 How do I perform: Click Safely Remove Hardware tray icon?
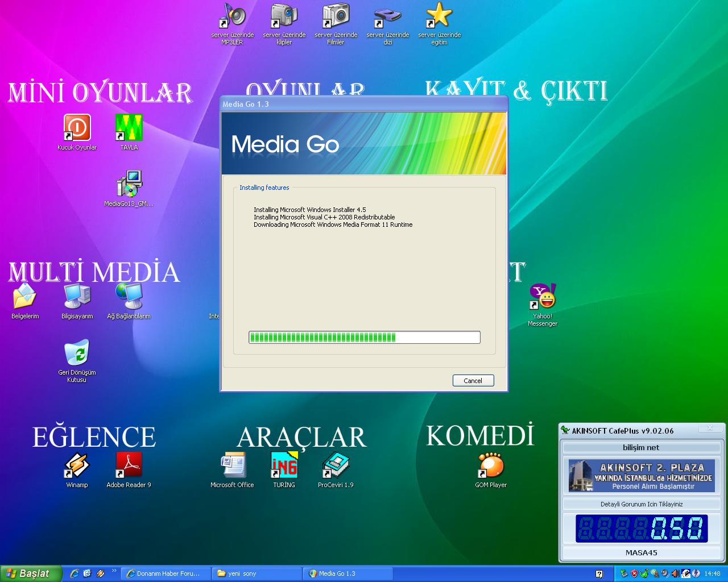[x=624, y=573]
